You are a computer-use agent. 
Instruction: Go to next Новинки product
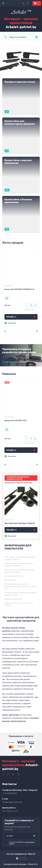pyautogui.click(x=37, y=464)
